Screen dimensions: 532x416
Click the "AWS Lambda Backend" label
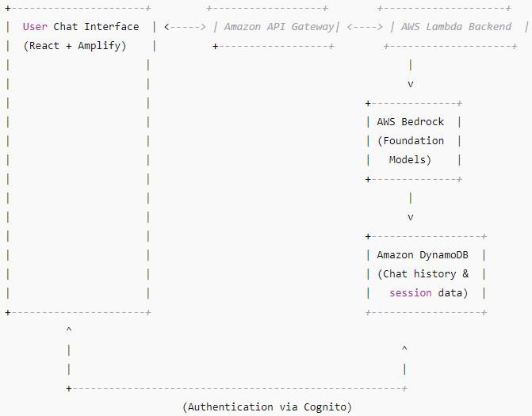pyautogui.click(x=456, y=26)
